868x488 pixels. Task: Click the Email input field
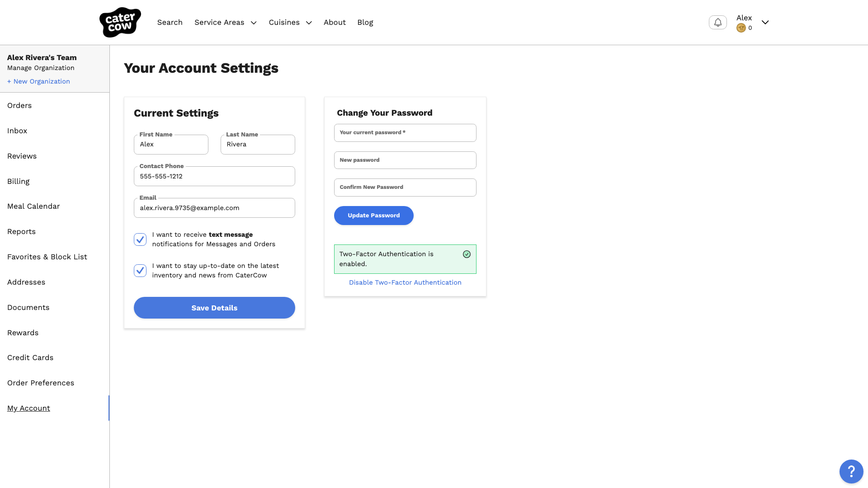(214, 208)
